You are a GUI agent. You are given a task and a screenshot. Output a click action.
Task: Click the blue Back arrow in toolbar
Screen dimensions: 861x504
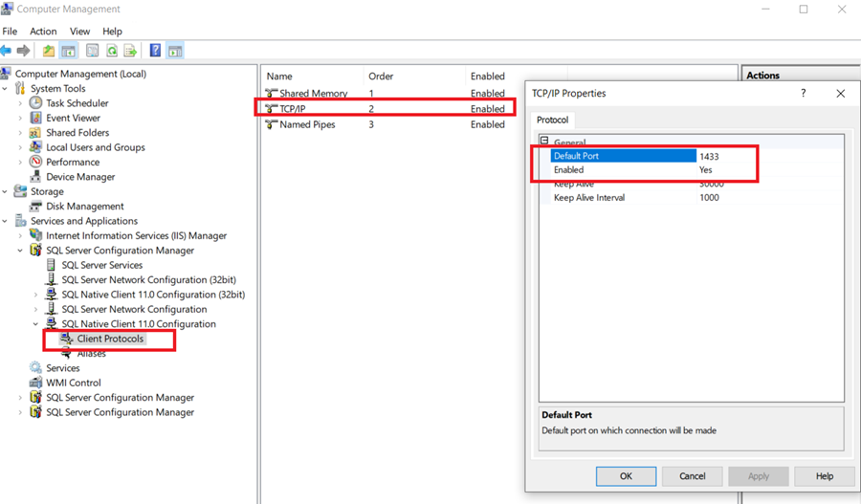[6, 51]
